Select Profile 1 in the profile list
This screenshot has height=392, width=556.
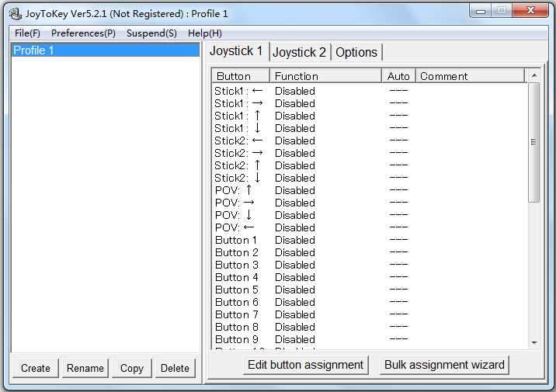coord(105,50)
